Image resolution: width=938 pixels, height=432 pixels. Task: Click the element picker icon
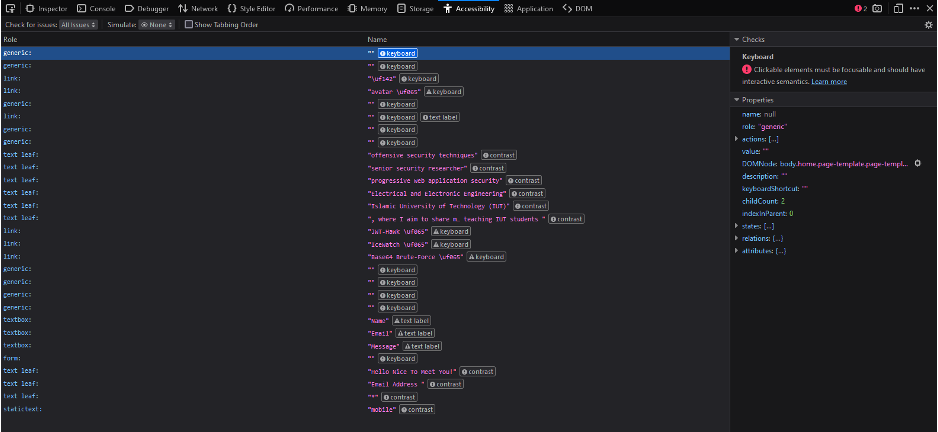pyautogui.click(x=9, y=8)
